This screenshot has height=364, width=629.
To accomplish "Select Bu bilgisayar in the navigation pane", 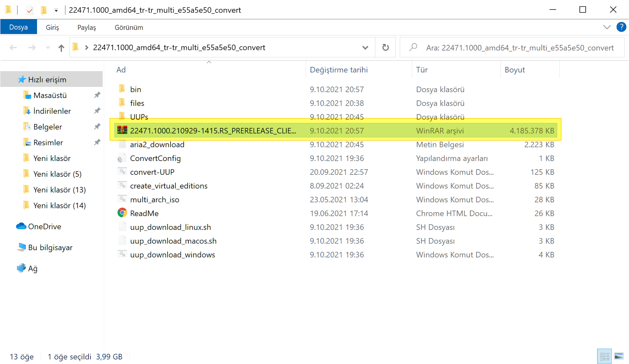I will point(50,247).
